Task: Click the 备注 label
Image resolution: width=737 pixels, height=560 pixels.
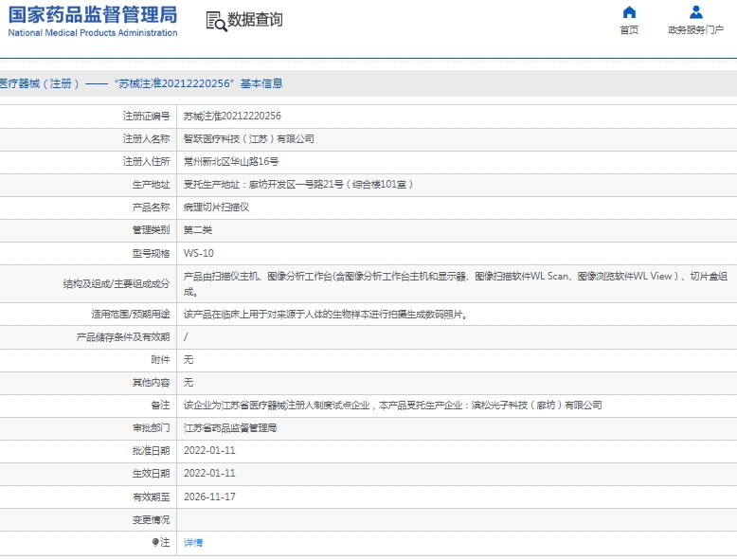Action: pyautogui.click(x=160, y=406)
